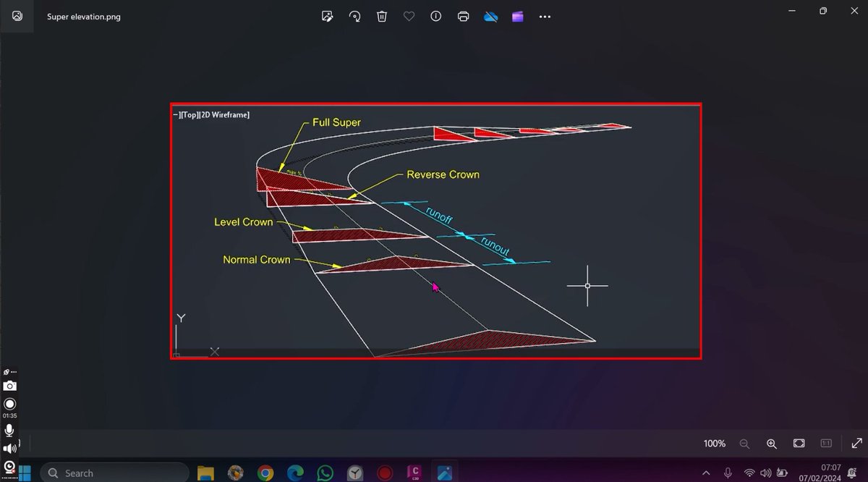The height and width of the screenshot is (482, 868).
Task: Zoom in on the drawing
Action: [x=772, y=443]
